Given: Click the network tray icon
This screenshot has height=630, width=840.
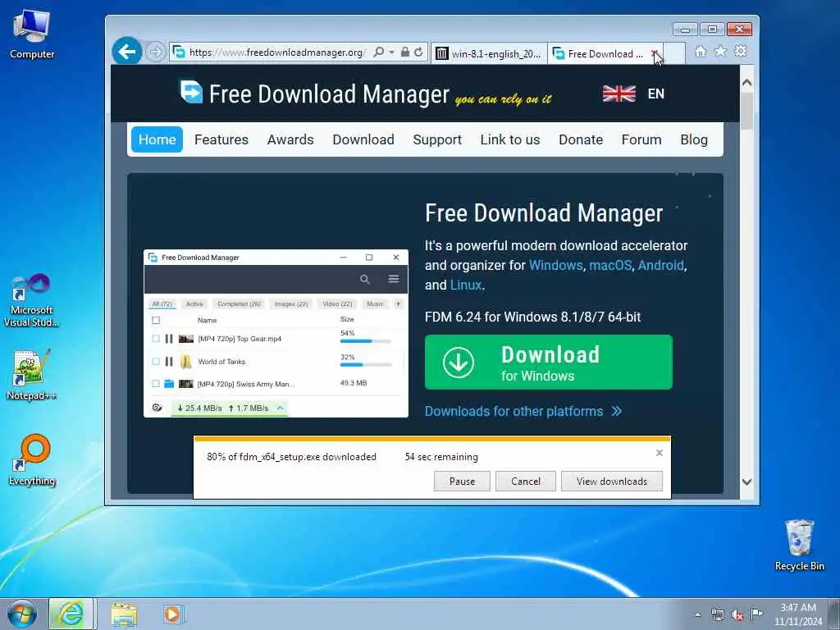Looking at the screenshot, I should click(x=717, y=615).
